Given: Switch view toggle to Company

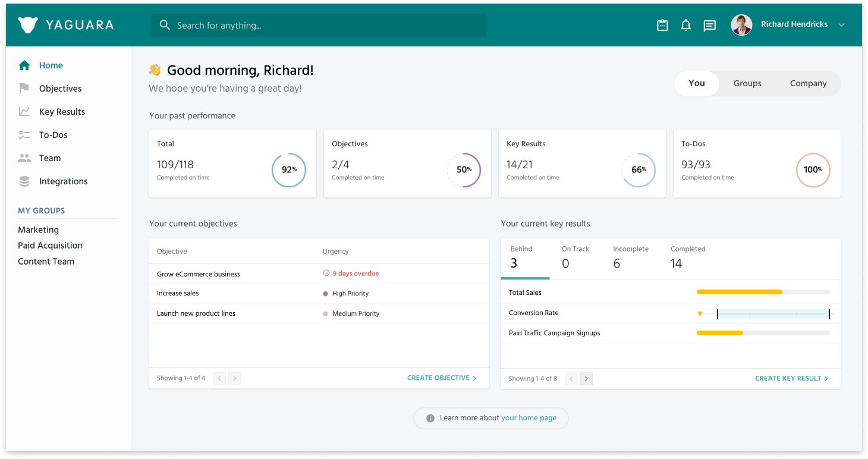Looking at the screenshot, I should (x=808, y=84).
